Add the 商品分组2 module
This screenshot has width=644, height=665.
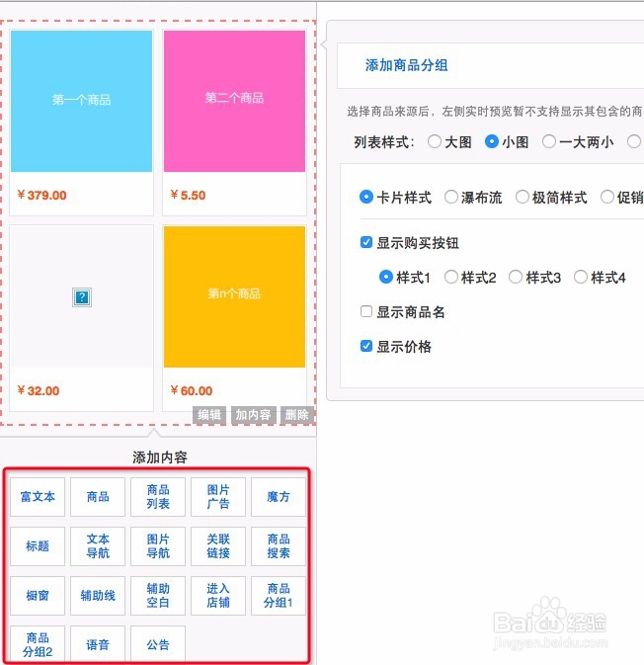point(38,644)
